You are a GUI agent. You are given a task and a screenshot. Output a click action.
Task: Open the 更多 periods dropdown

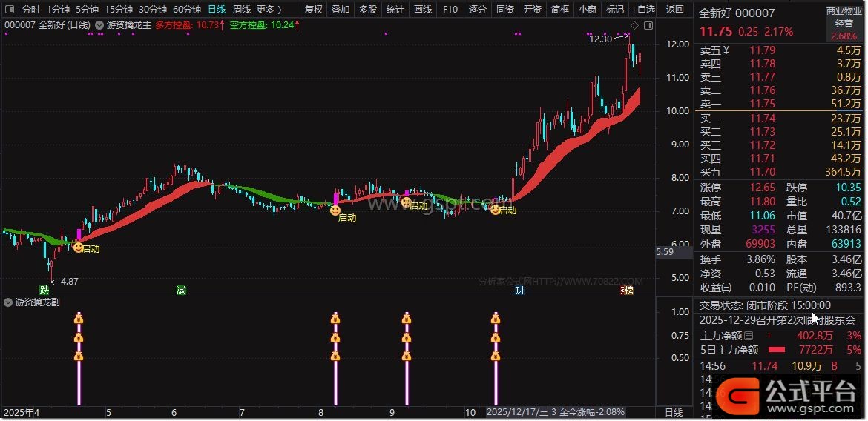[269, 10]
